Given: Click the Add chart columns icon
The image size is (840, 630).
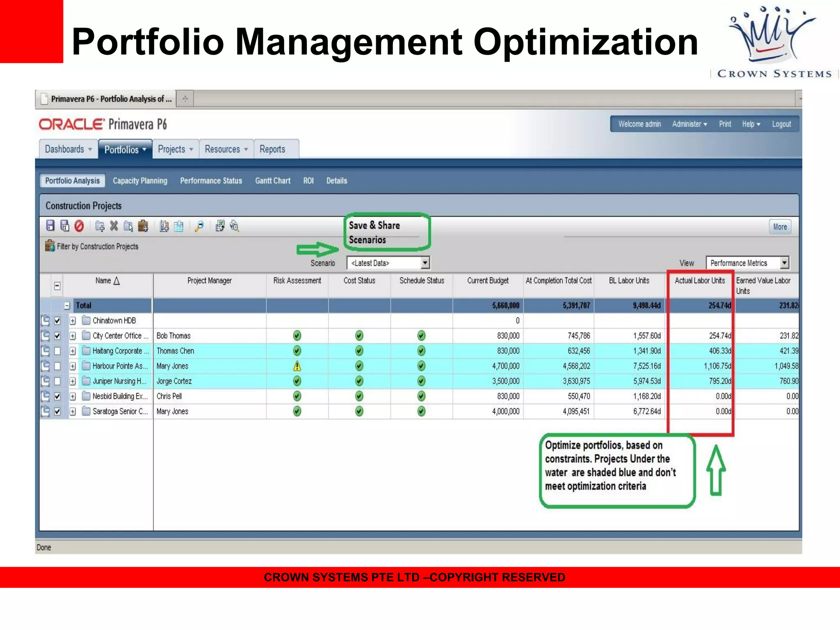Looking at the screenshot, I should [x=164, y=226].
